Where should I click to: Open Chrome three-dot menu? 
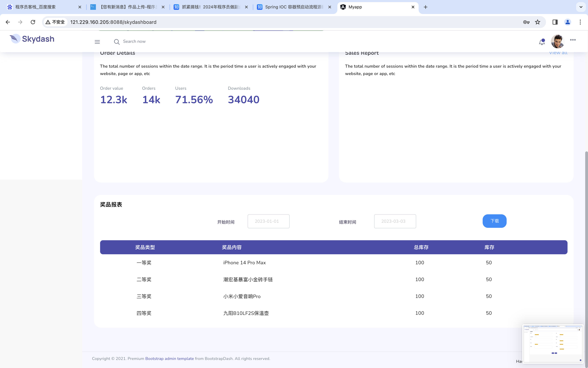(x=580, y=22)
